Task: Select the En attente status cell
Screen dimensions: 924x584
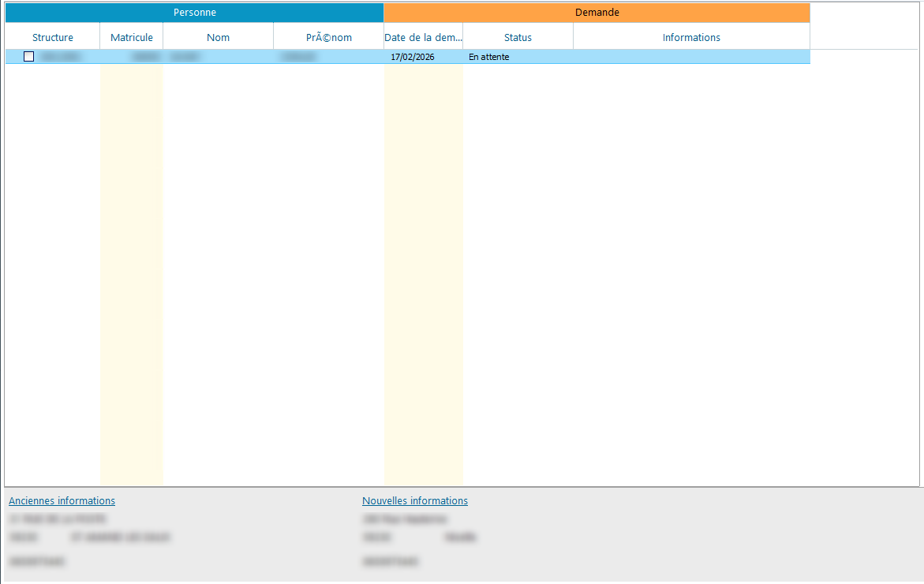Action: point(489,57)
